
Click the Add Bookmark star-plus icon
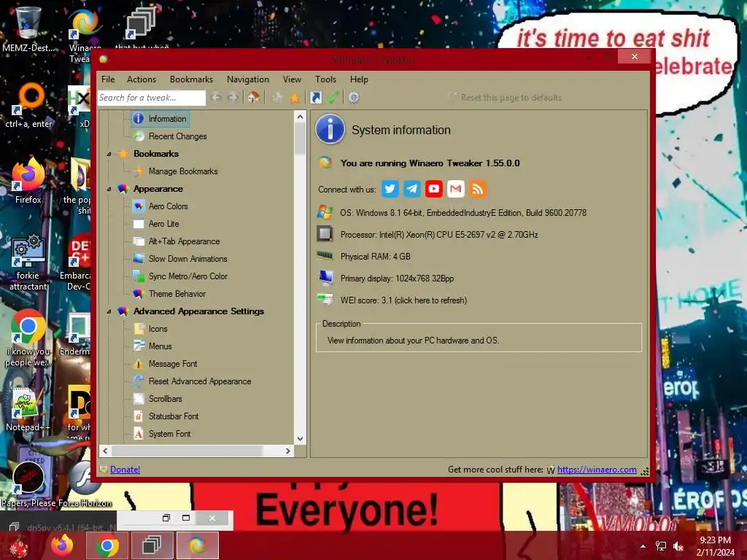[277, 98]
